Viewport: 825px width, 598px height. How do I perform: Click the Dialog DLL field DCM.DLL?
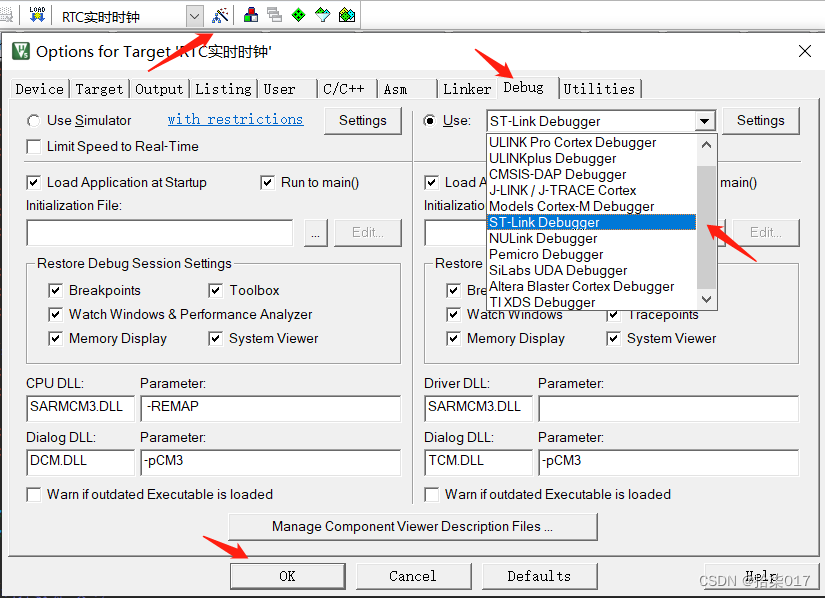pyautogui.click(x=80, y=462)
